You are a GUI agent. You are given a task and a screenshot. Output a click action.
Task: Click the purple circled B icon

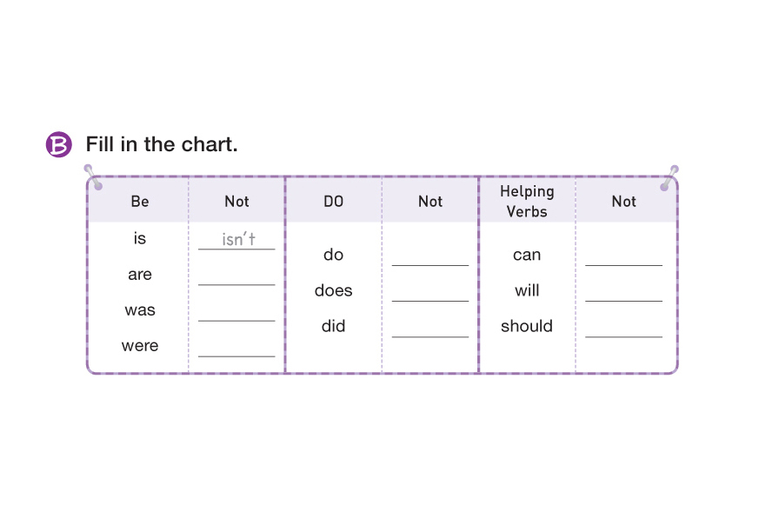58,144
